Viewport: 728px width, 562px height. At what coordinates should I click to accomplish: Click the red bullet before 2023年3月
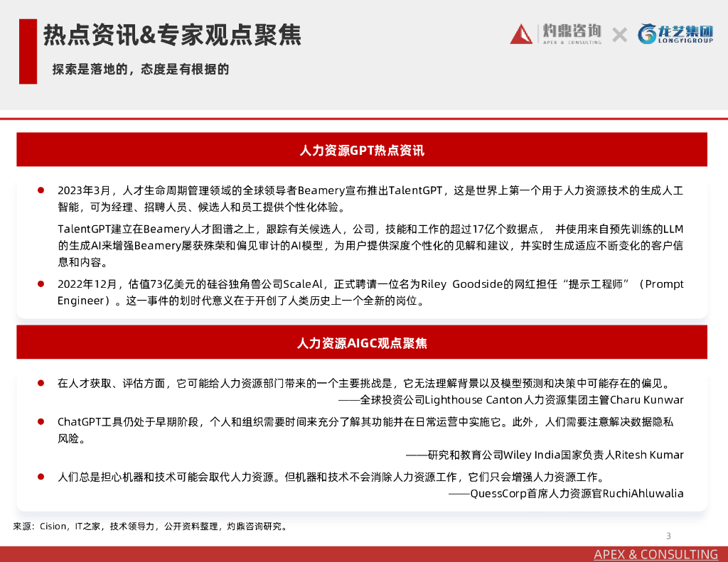[41, 190]
